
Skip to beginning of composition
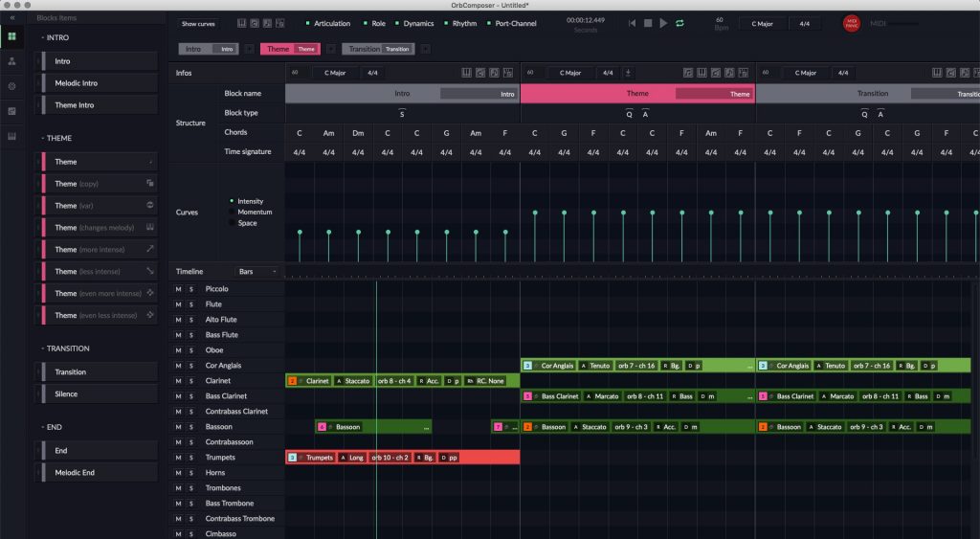pos(632,23)
